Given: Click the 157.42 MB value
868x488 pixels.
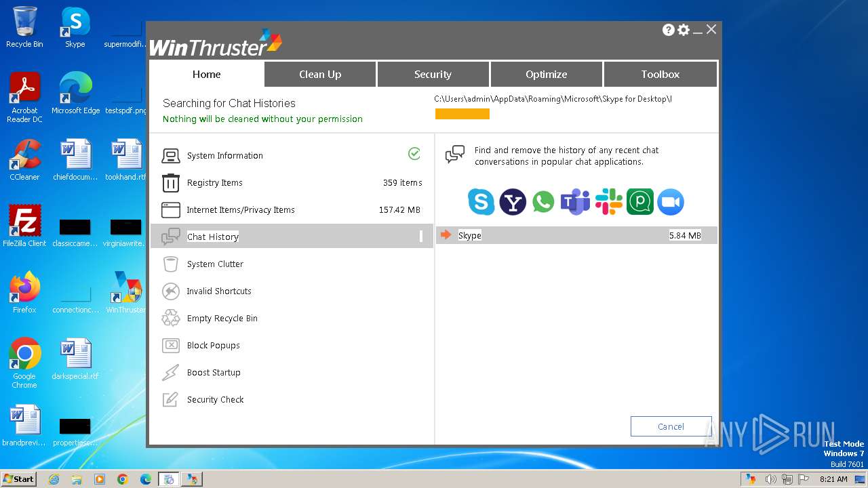Looking at the screenshot, I should pyautogui.click(x=399, y=210).
